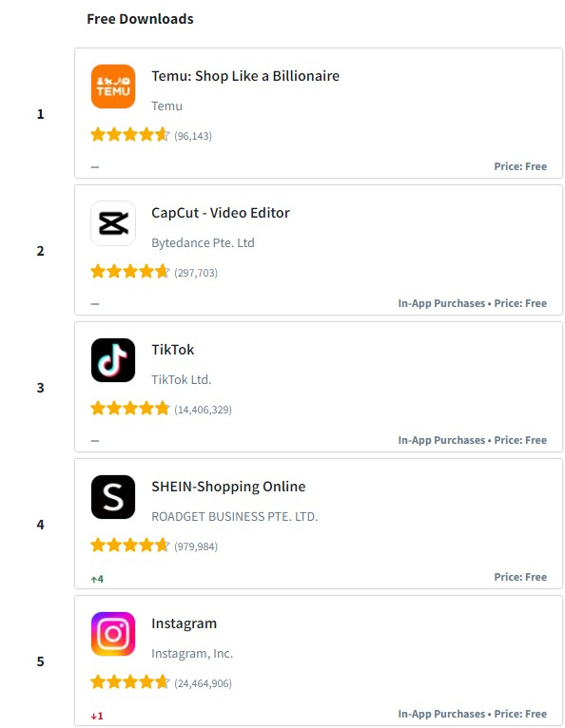
Task: Open the TikTok app title
Action: [173, 350]
